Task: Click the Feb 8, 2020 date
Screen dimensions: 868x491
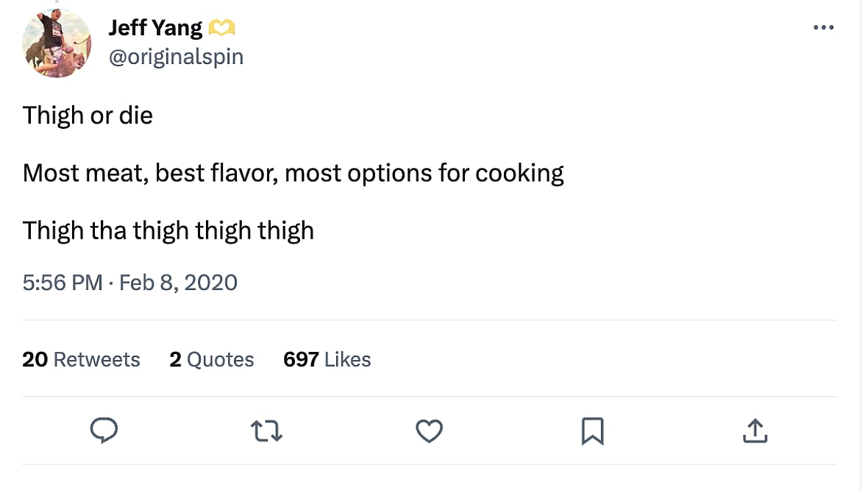Action: [x=178, y=283]
